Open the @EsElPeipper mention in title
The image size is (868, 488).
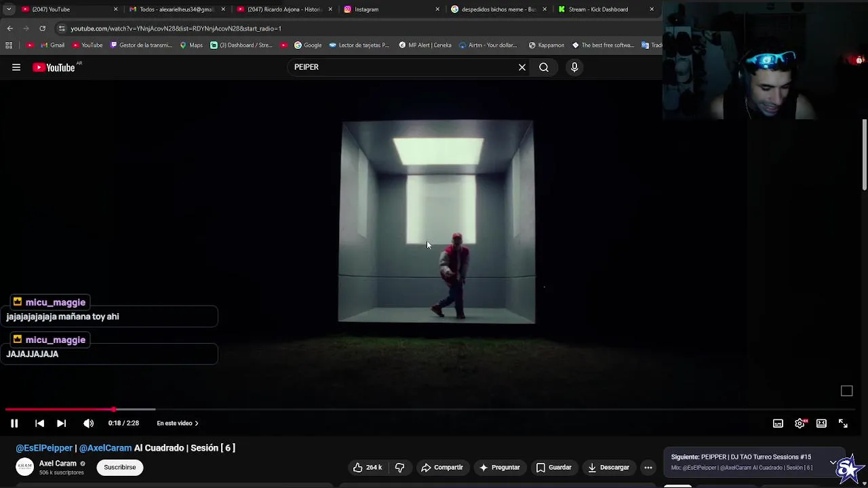point(44,448)
